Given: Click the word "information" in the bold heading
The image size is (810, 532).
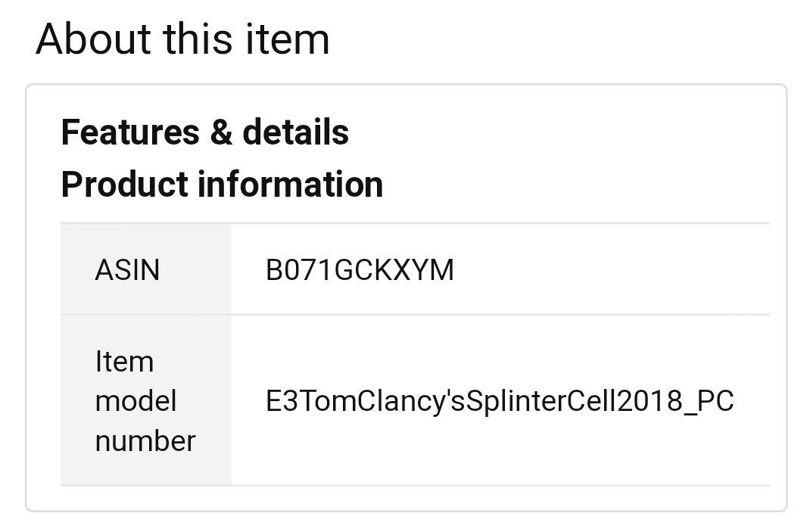Looking at the screenshot, I should pyautogui.click(x=291, y=185).
